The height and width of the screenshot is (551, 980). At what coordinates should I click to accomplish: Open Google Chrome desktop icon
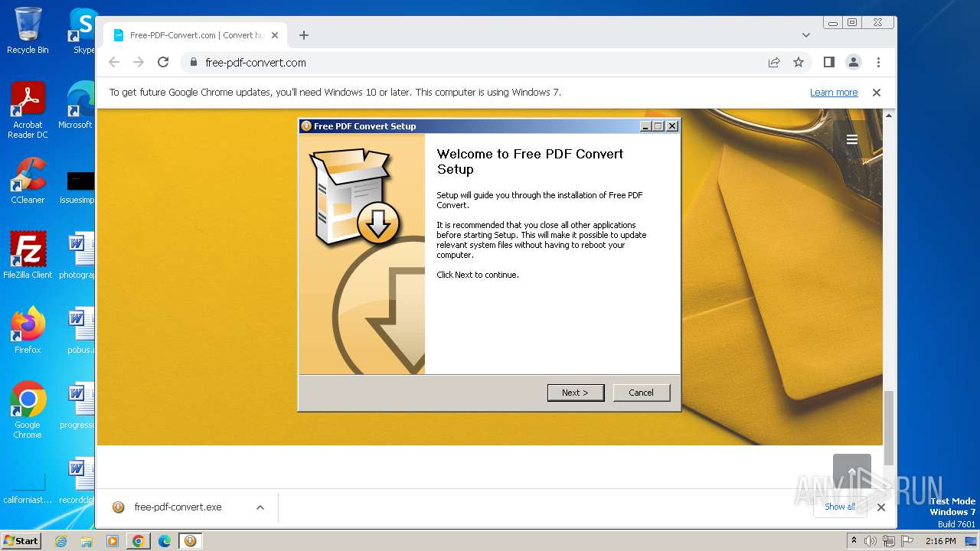(x=28, y=410)
